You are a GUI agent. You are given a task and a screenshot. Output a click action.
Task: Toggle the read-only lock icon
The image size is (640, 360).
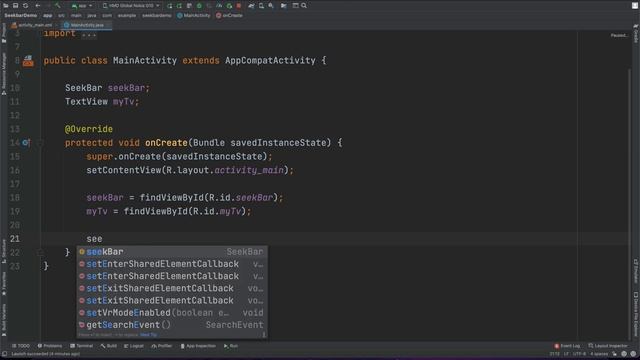pyautogui.click(x=615, y=354)
